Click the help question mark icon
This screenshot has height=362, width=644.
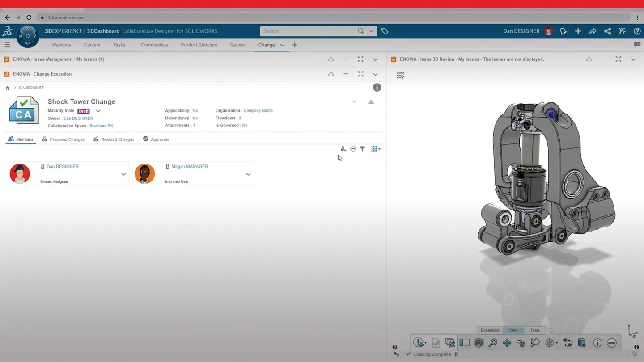coord(637,31)
